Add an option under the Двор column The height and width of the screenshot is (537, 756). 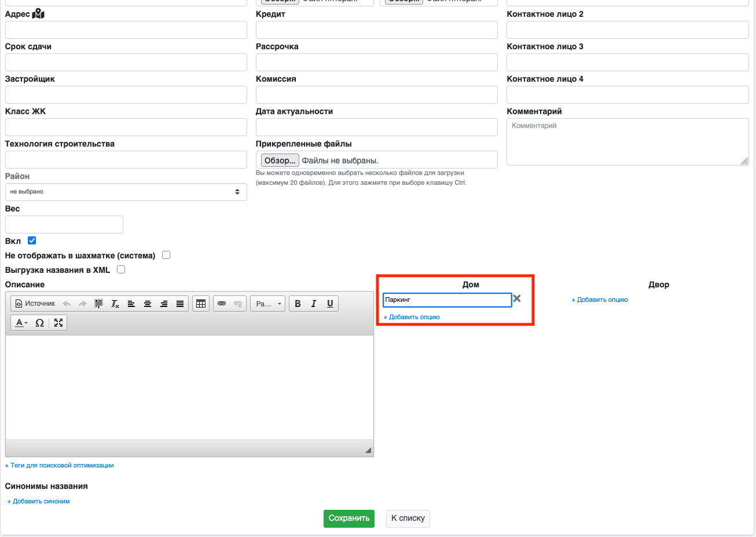(x=600, y=300)
